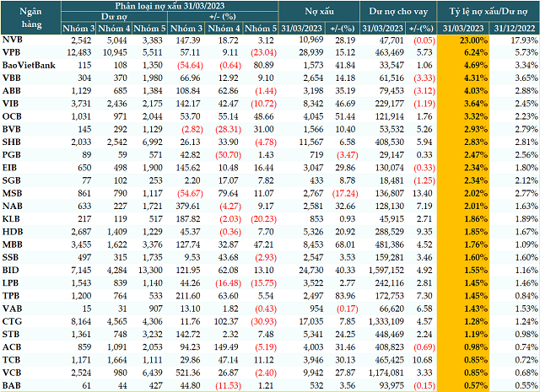
Task: Click the BaoVietBank row label
Action: point(26,64)
